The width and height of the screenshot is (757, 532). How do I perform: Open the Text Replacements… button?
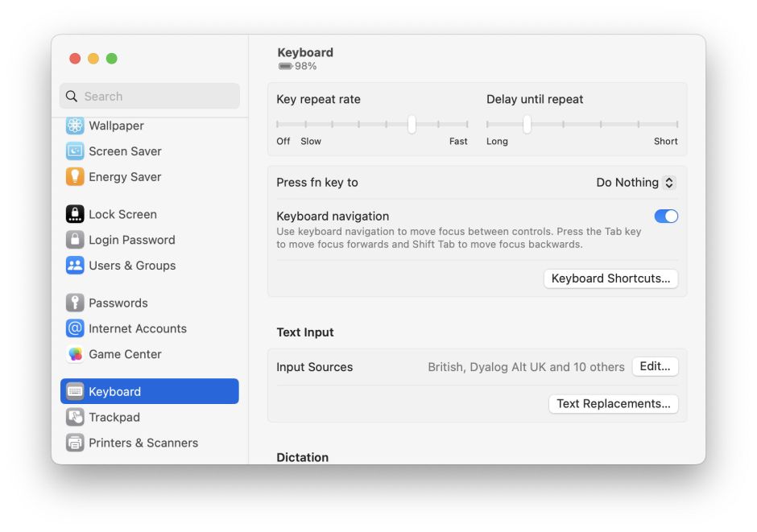pyautogui.click(x=613, y=404)
